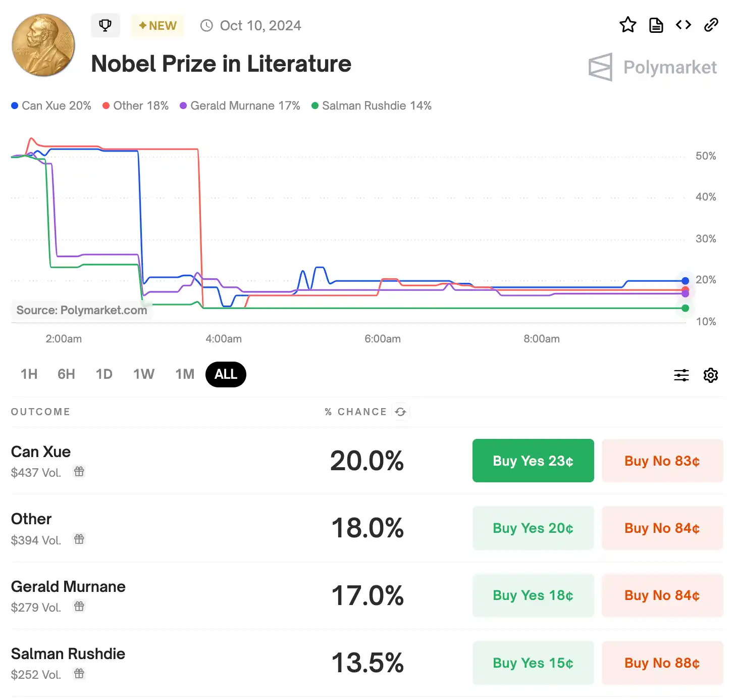Select the ALL time range
The height and width of the screenshot is (700, 735).
226,374
